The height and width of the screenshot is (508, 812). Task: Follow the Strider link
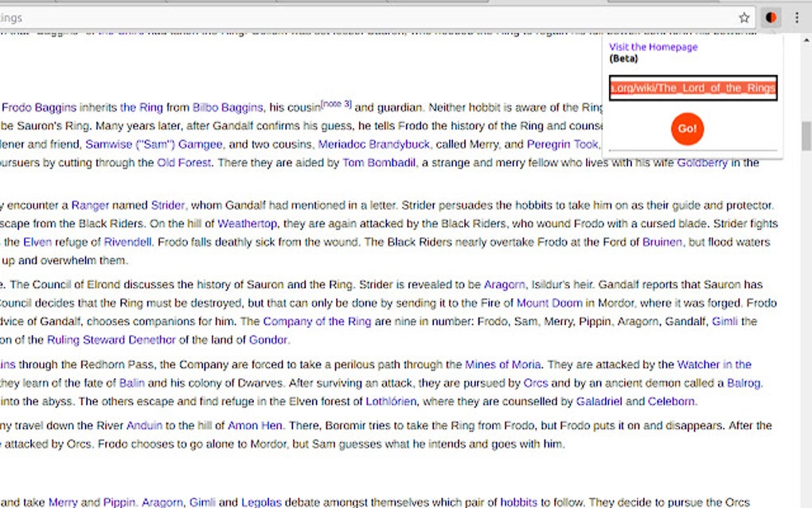coord(167,205)
